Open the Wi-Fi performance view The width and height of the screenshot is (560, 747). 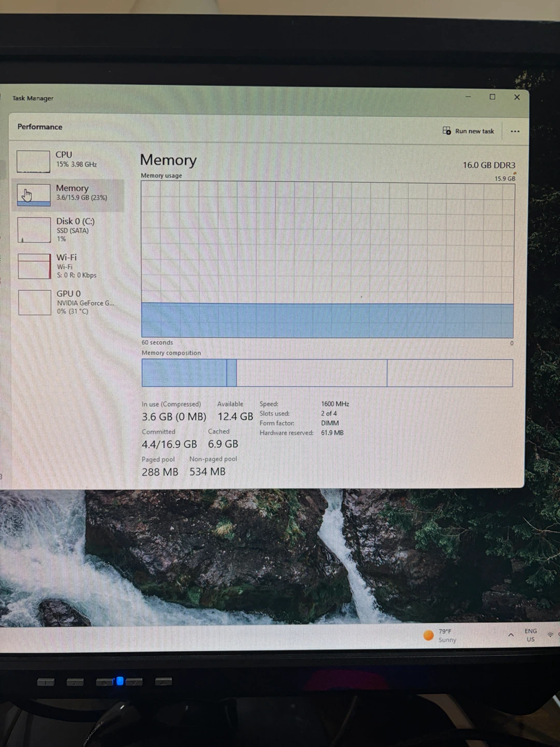click(67, 266)
